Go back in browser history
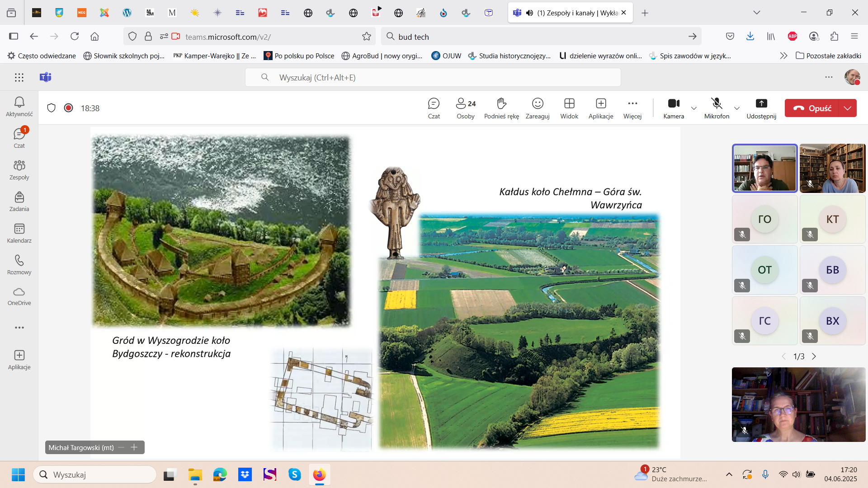The image size is (868, 488). click(x=34, y=37)
